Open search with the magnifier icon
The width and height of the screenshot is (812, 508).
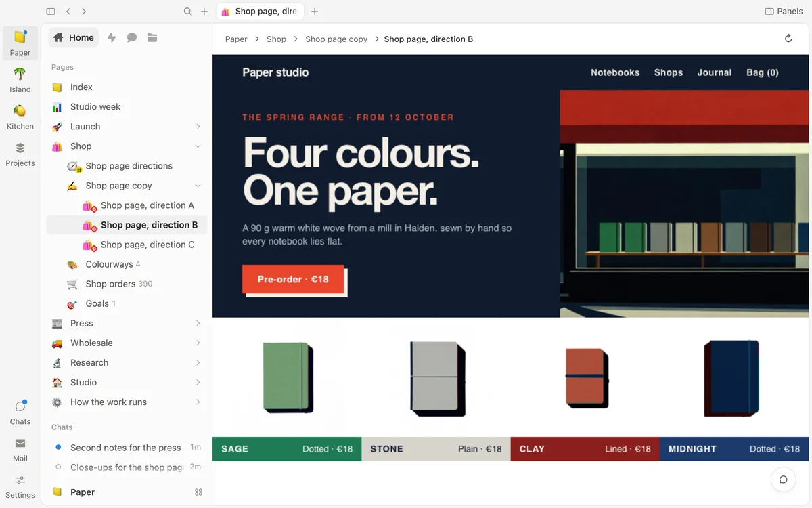tap(188, 12)
